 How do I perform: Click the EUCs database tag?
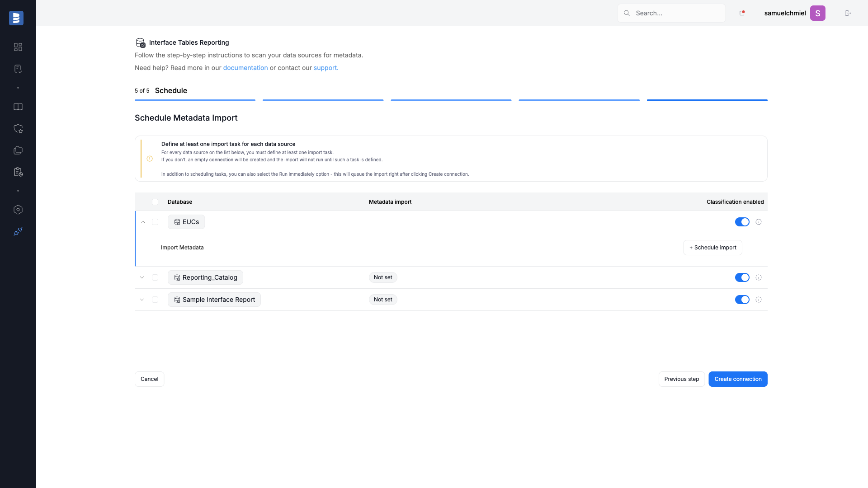click(x=186, y=222)
